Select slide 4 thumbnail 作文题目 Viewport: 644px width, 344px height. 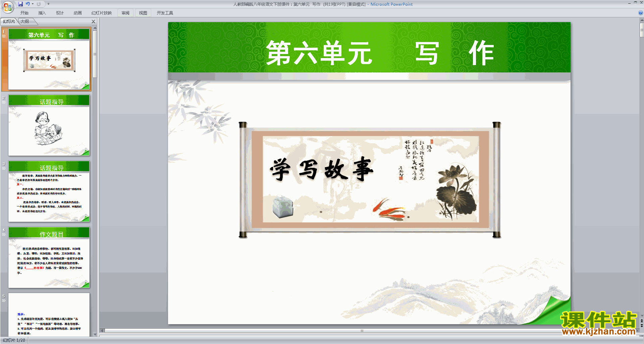49,257
